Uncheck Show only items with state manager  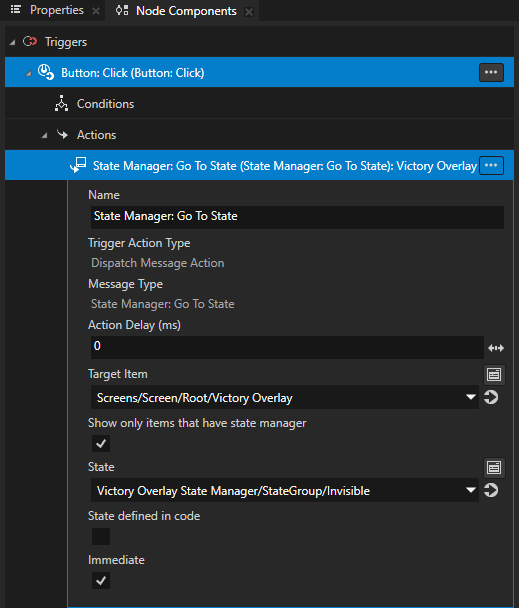[101, 443]
